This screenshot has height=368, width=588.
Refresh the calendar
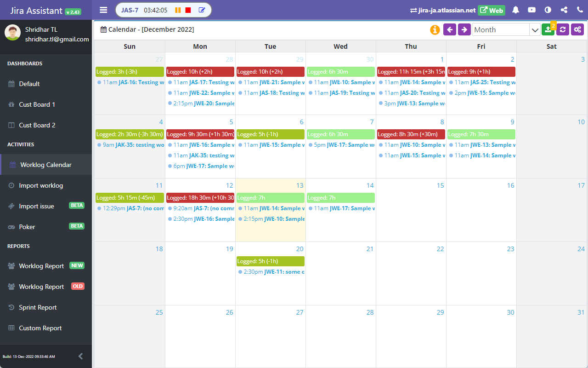(563, 29)
